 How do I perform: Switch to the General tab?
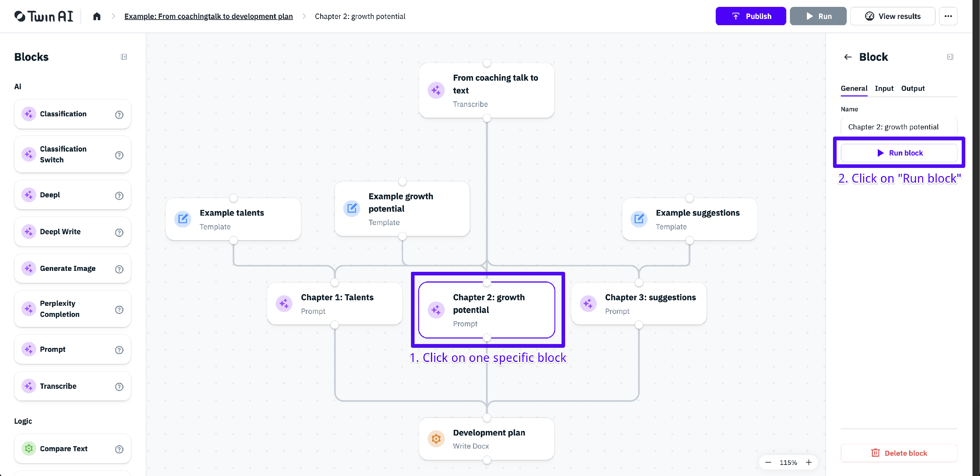pyautogui.click(x=854, y=88)
